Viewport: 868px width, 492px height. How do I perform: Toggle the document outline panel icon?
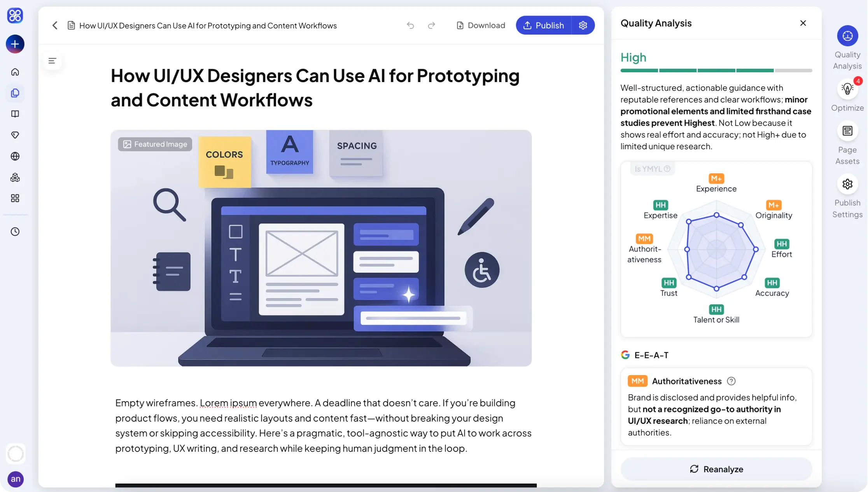pyautogui.click(x=52, y=61)
